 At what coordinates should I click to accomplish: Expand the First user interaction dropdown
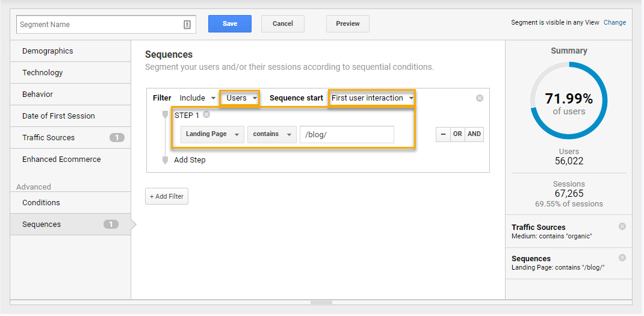[372, 98]
